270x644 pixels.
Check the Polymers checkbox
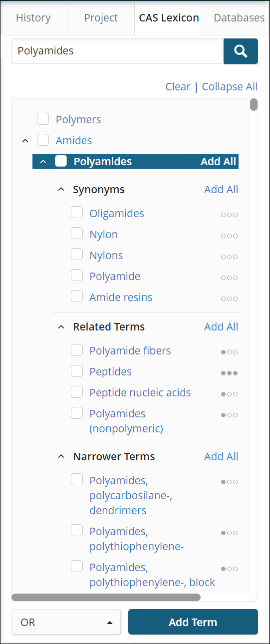pos(43,119)
